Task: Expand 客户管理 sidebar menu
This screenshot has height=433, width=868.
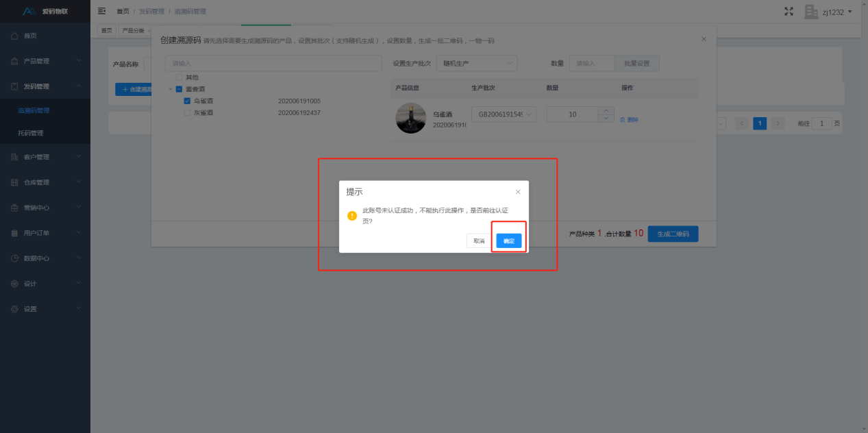Action: [x=45, y=157]
